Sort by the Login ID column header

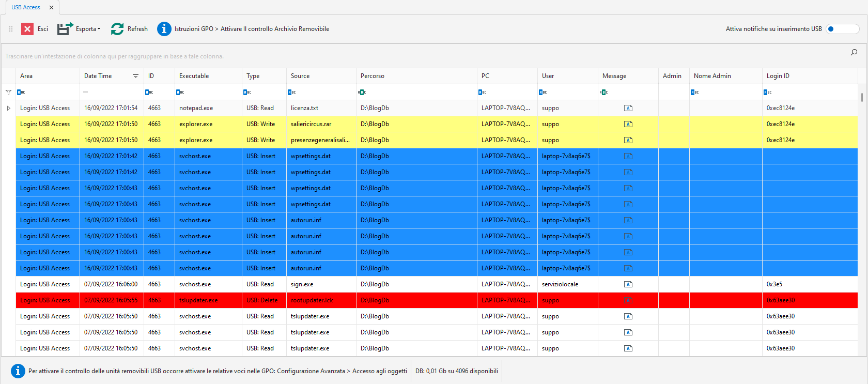point(810,76)
